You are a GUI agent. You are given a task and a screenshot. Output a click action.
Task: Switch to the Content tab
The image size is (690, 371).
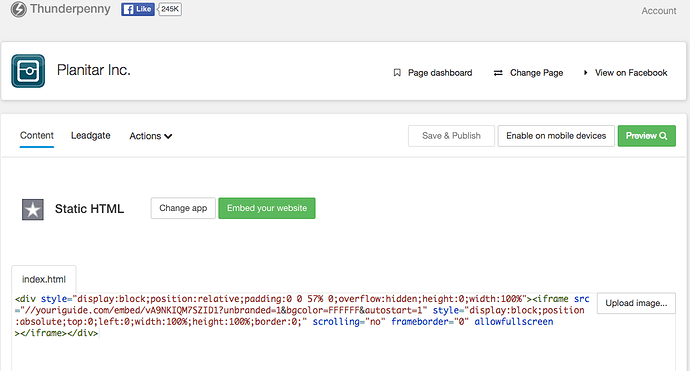tap(37, 136)
